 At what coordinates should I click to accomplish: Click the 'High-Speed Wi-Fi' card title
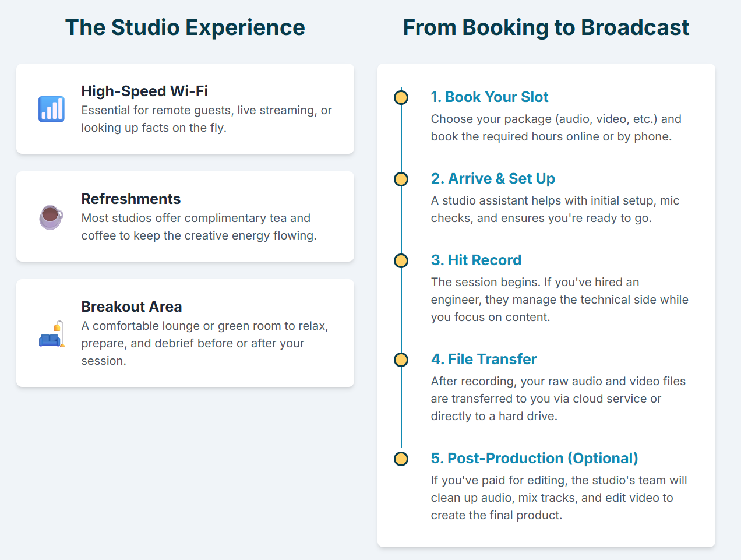pyautogui.click(x=144, y=91)
